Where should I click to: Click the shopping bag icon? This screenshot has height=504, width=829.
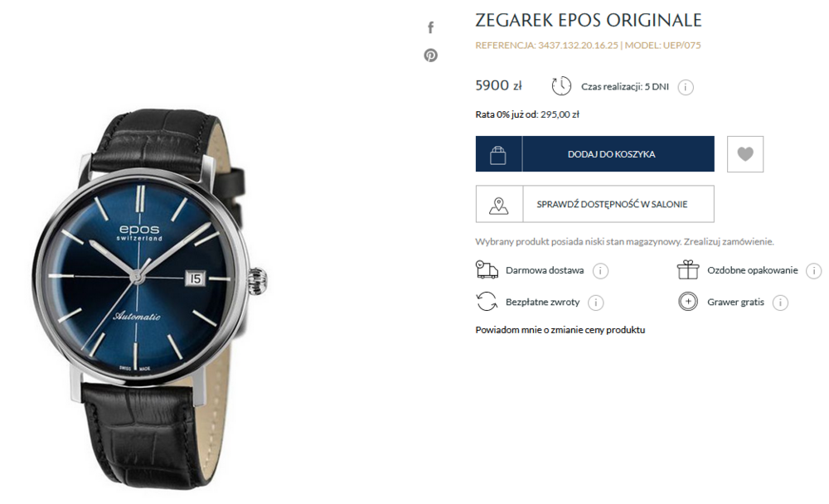coord(498,154)
